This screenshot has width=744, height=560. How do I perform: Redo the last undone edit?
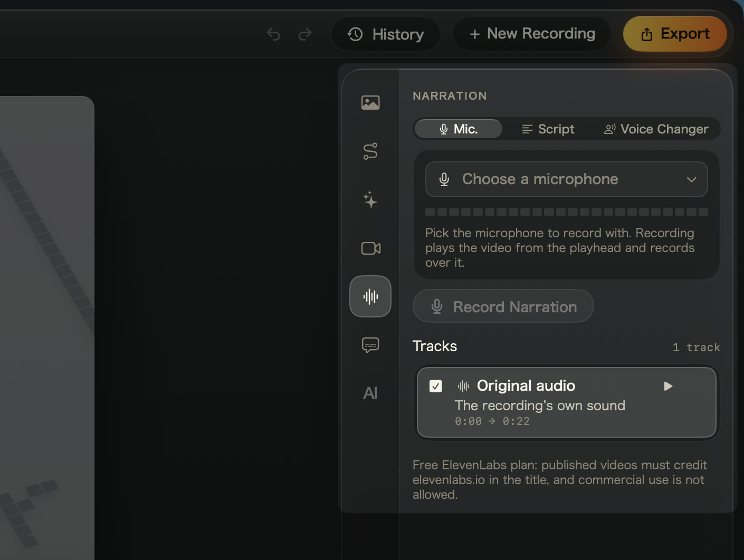[305, 34]
